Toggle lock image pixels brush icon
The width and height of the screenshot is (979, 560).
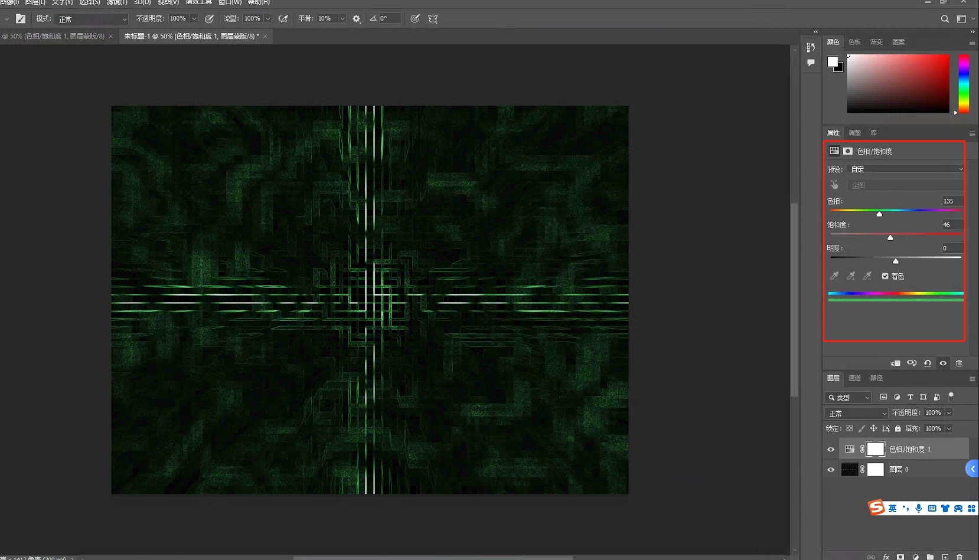click(x=861, y=428)
